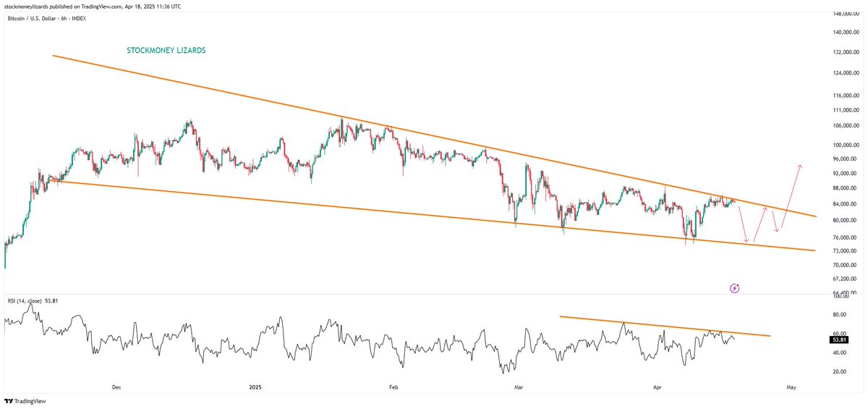Click the 73,000.00 price axis label

tap(845, 250)
